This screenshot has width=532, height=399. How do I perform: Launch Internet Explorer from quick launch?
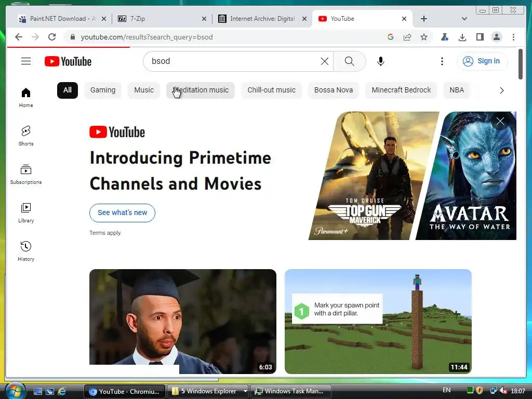[x=62, y=391]
